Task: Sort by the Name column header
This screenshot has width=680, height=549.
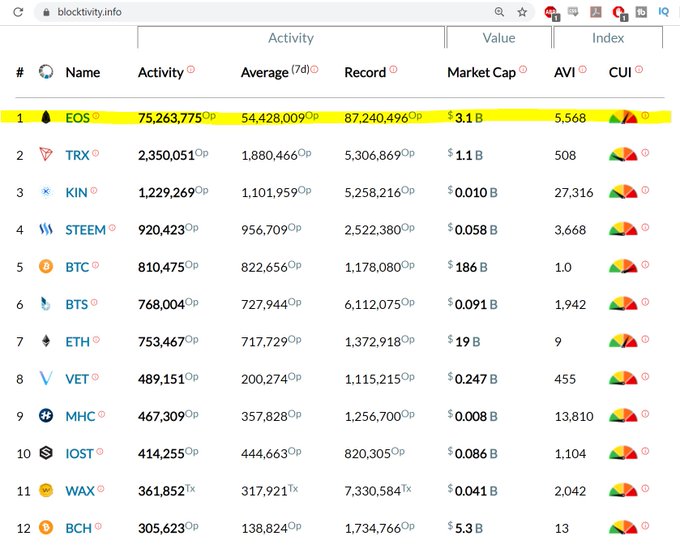Action: [82, 72]
